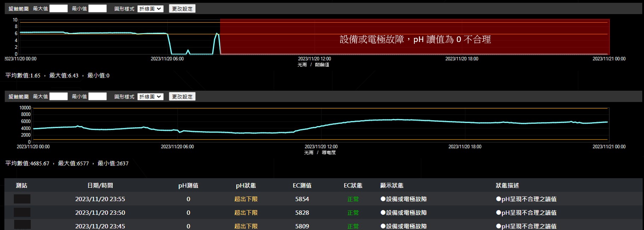Click the 最大值 input in the pH chart toolbar

pyautogui.click(x=58, y=8)
